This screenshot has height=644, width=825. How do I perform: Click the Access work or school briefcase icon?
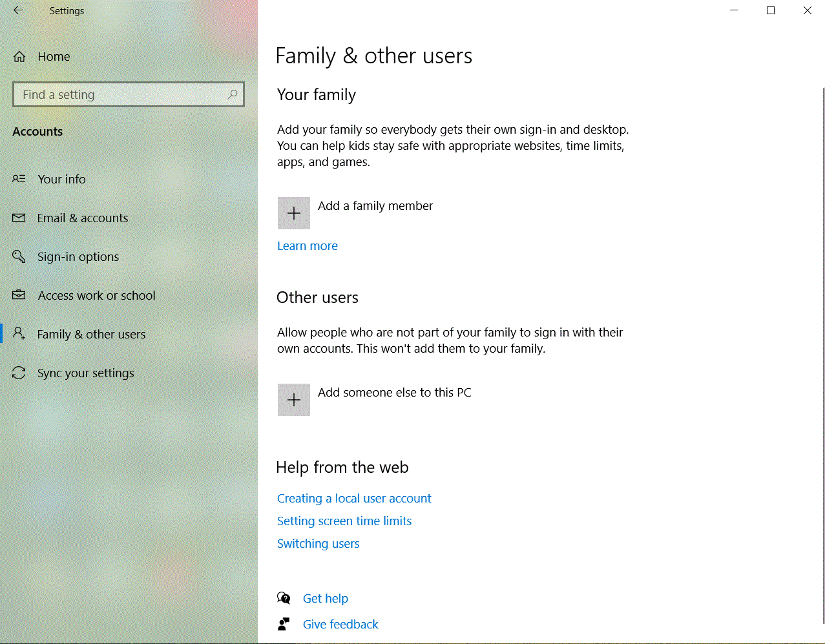tap(19, 295)
